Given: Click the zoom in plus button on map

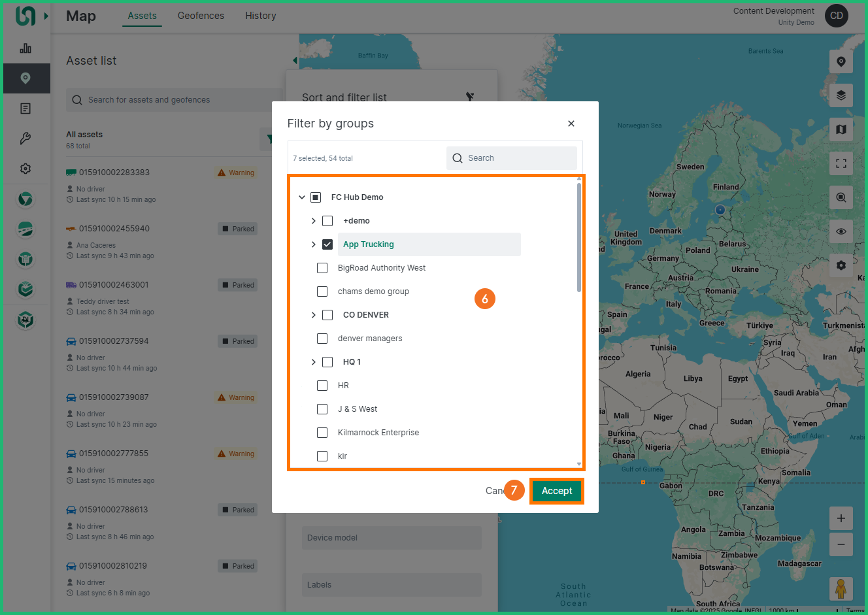Looking at the screenshot, I should point(841,518).
